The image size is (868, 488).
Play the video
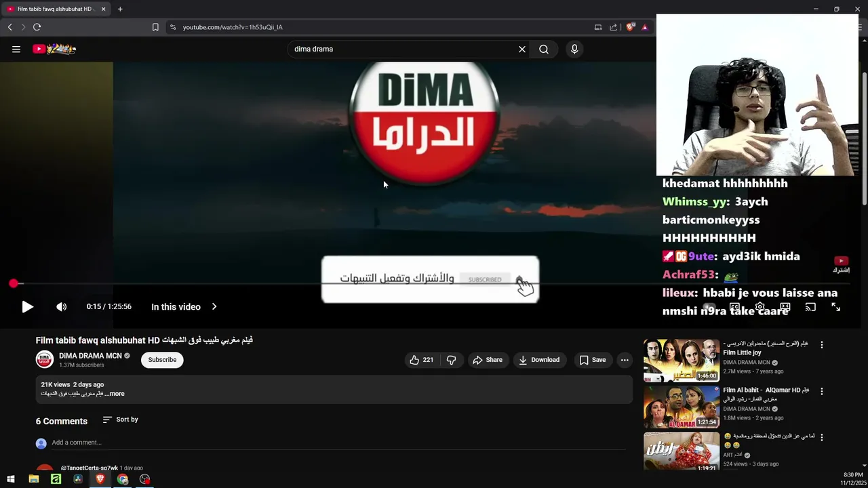coord(27,307)
